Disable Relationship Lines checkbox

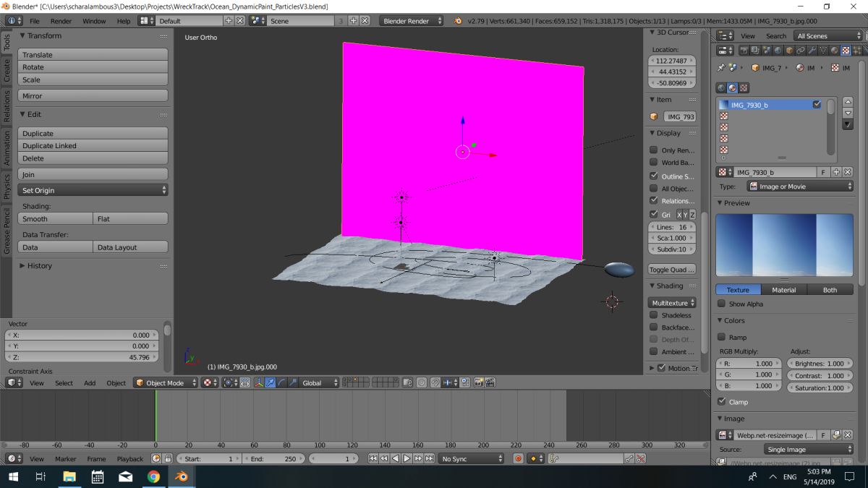[654, 200]
